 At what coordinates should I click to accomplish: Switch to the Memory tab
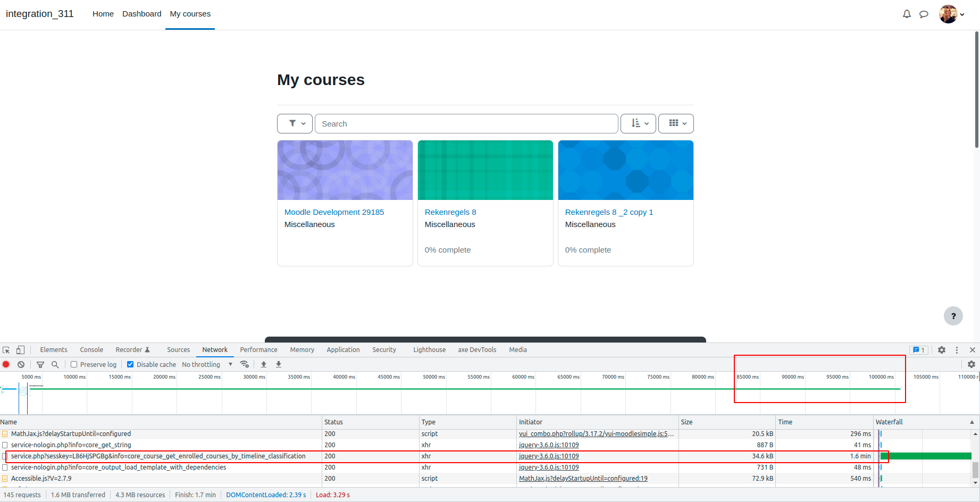pyautogui.click(x=302, y=350)
